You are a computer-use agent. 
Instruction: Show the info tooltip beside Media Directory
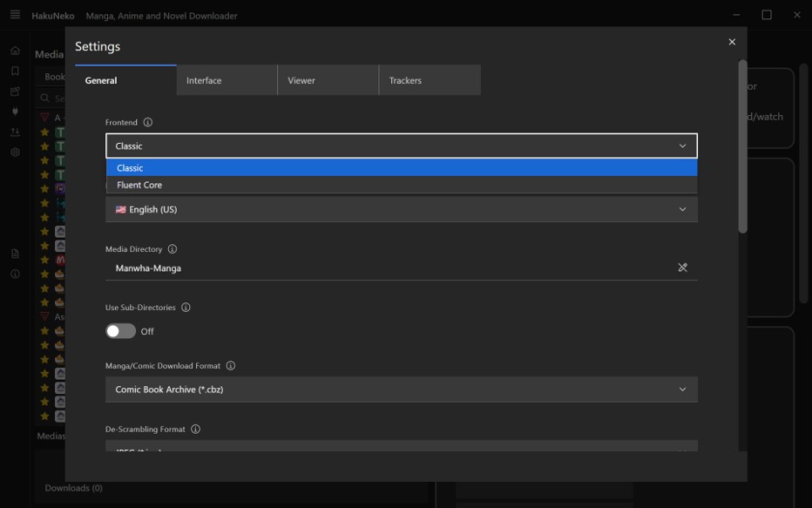[x=173, y=249]
